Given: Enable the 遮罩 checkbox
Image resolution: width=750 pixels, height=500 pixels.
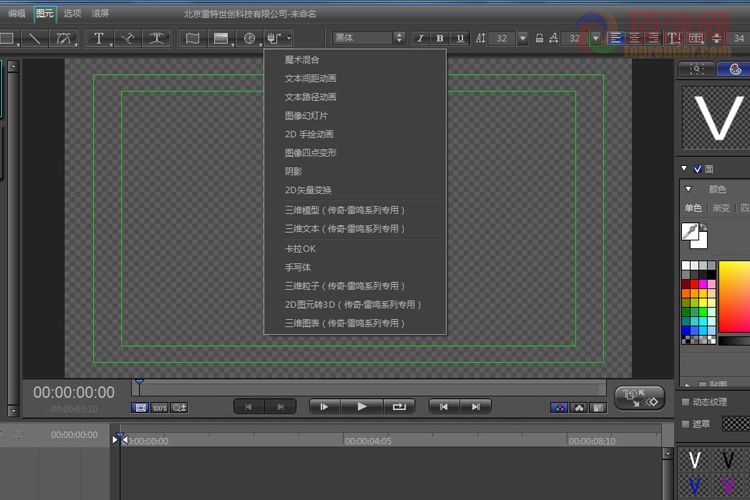Looking at the screenshot, I should [685, 424].
